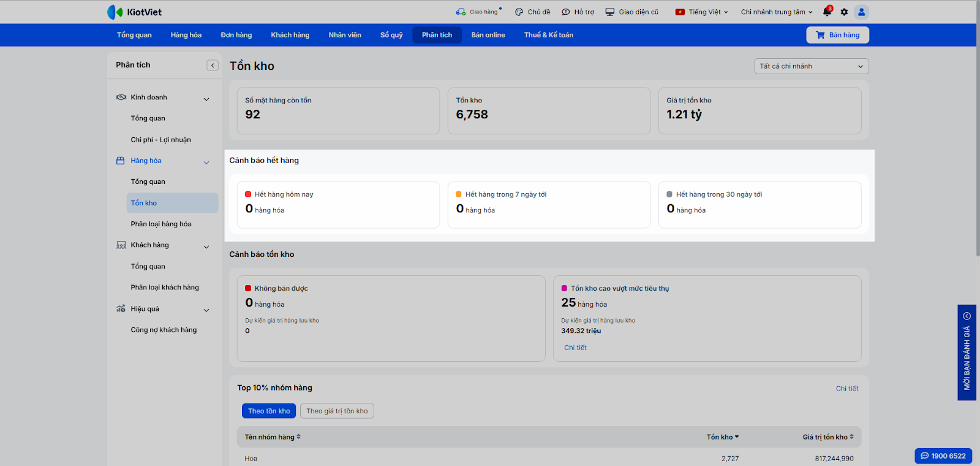Switch to Giao diện cũ monitor icon
The height and width of the screenshot is (466, 980).
point(610,12)
